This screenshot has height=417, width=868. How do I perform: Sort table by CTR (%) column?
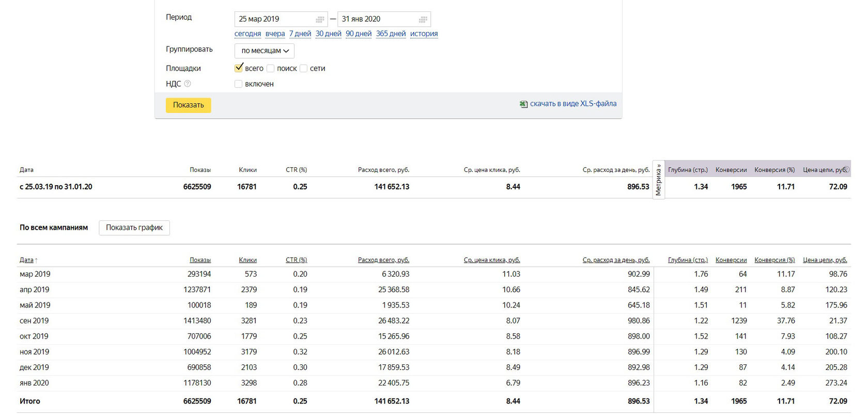tap(296, 260)
